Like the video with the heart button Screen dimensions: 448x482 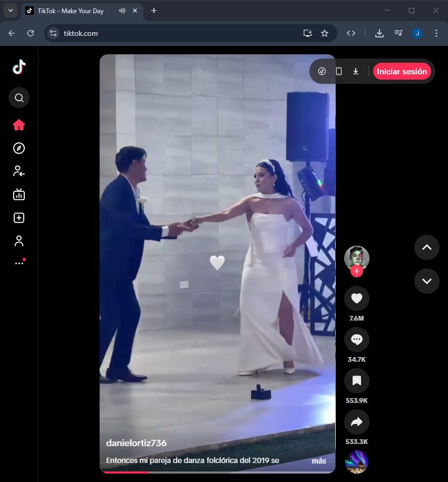tap(356, 298)
